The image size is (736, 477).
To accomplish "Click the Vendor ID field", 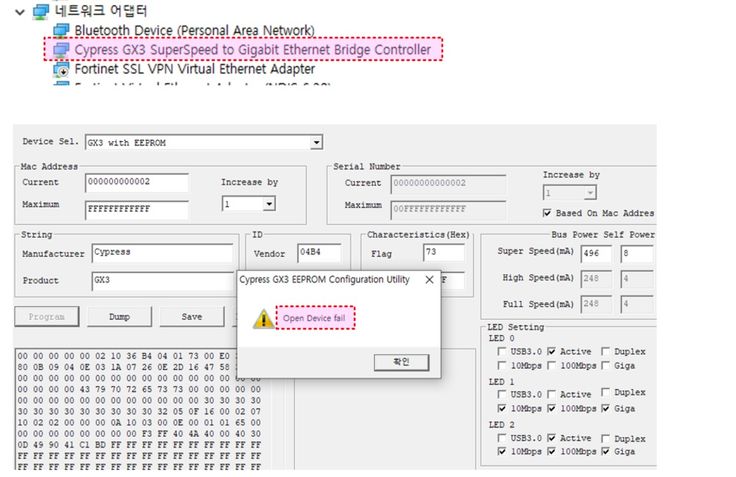I will [319, 253].
